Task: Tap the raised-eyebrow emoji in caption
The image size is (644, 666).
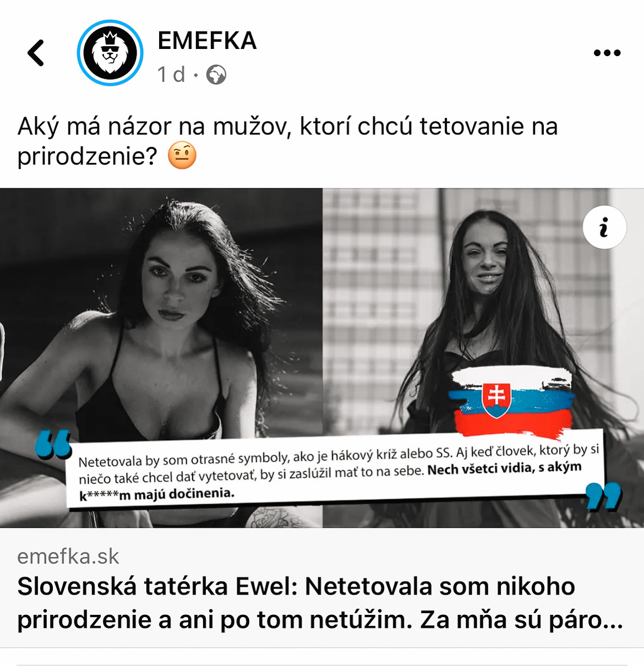Action: coord(182,156)
